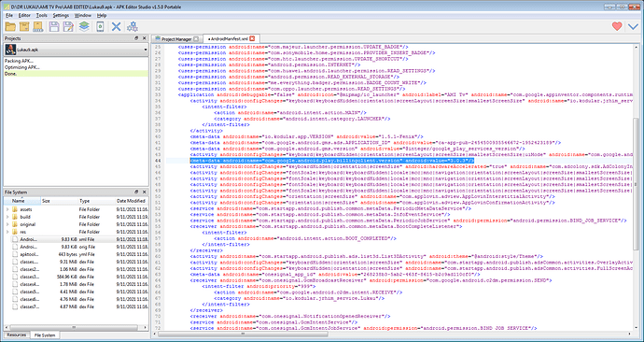The height and width of the screenshot is (342, 644).
Task: Float the Projects panel
Action: pyautogui.click(x=137, y=38)
